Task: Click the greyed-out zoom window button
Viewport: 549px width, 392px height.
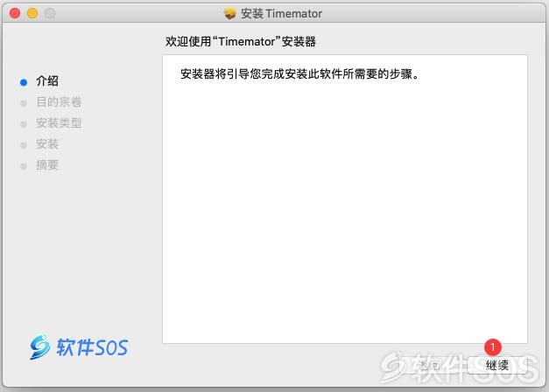Action: [50, 13]
